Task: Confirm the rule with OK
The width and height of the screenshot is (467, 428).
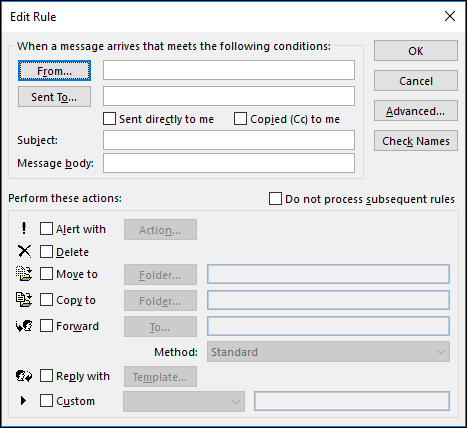Action: point(416,51)
